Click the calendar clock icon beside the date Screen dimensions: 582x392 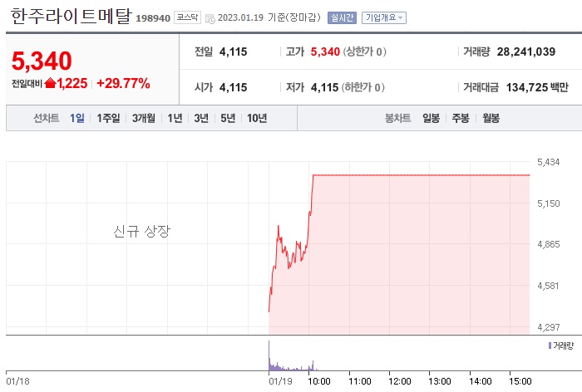pyautogui.click(x=210, y=18)
